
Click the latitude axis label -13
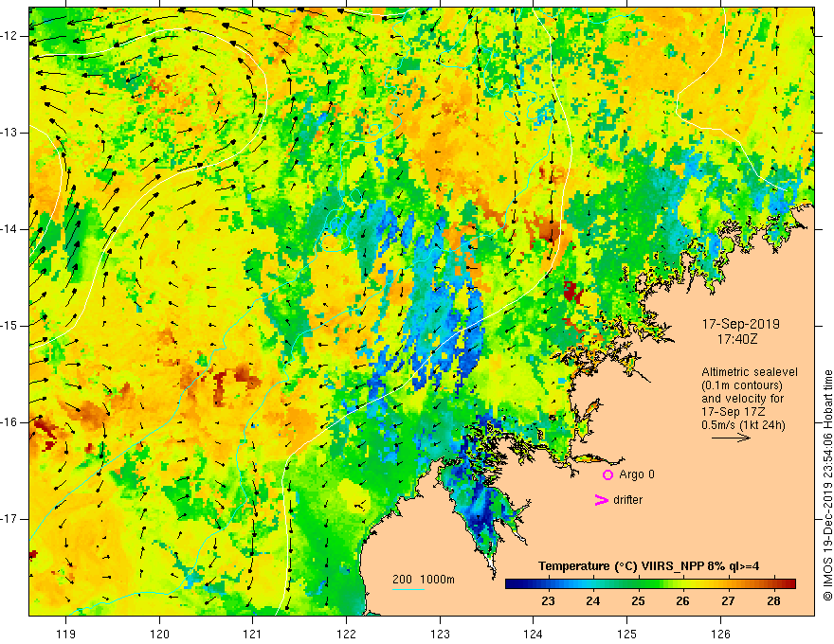tap(9, 133)
